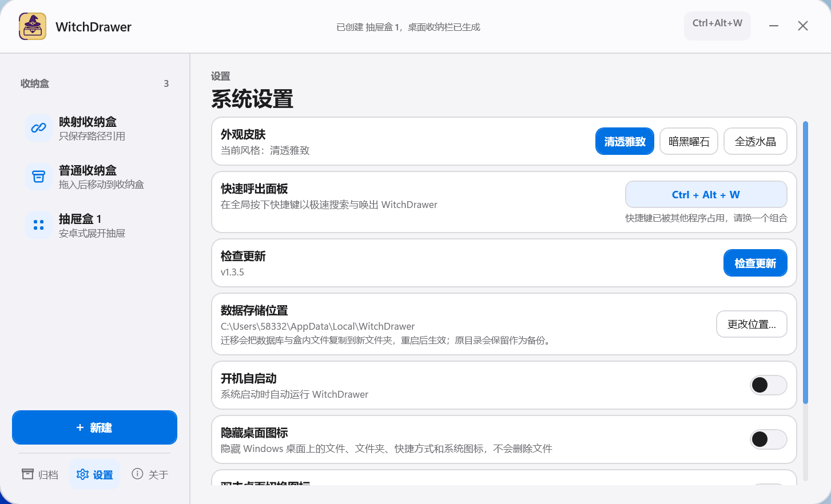
Task: Click the 快速呼出面板 setting title
Action: tap(254, 189)
